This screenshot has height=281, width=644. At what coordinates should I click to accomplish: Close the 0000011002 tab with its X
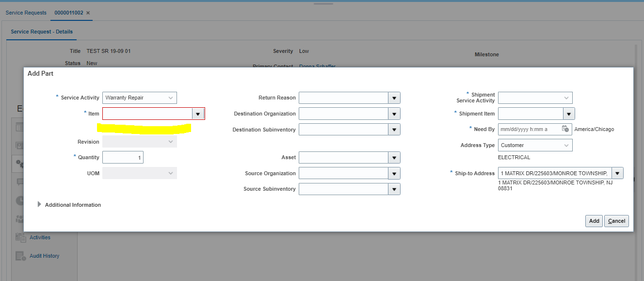[x=88, y=13]
